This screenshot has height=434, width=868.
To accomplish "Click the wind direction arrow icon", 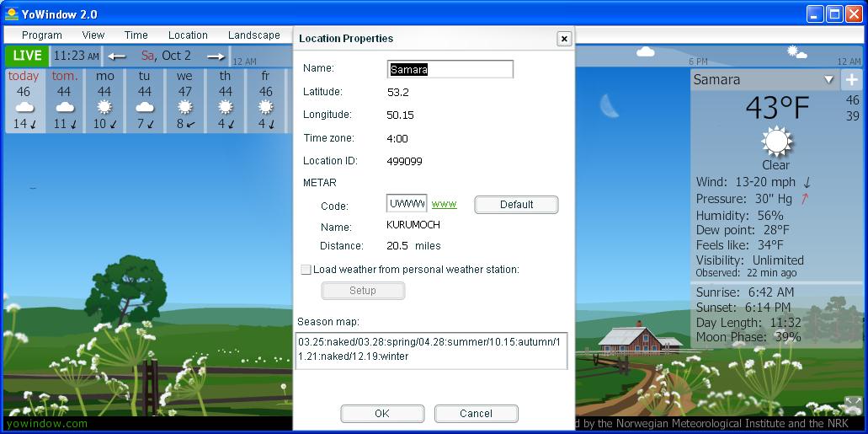I will (x=807, y=182).
